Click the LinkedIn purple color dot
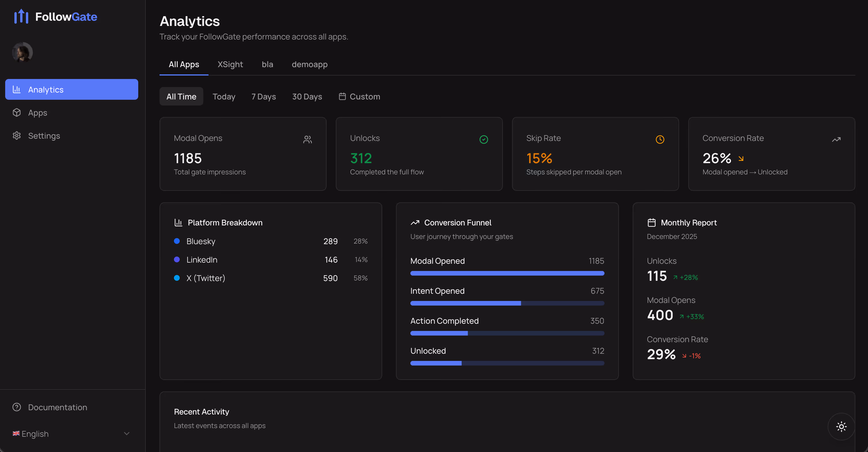 (177, 260)
